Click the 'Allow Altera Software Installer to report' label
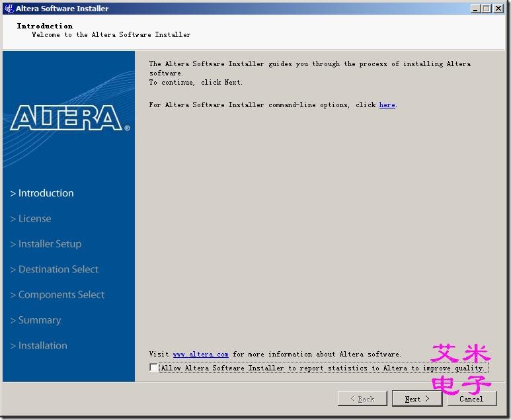This screenshot has width=511, height=420. (x=323, y=368)
